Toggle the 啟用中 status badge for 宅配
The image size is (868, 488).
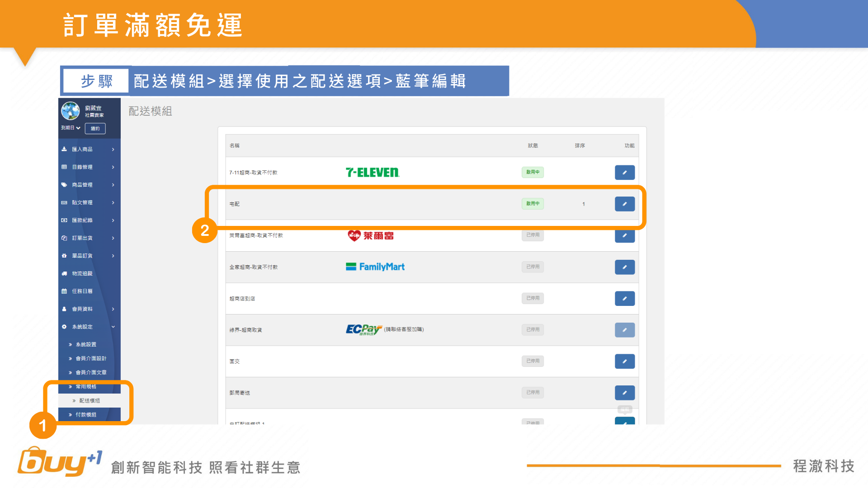(533, 204)
